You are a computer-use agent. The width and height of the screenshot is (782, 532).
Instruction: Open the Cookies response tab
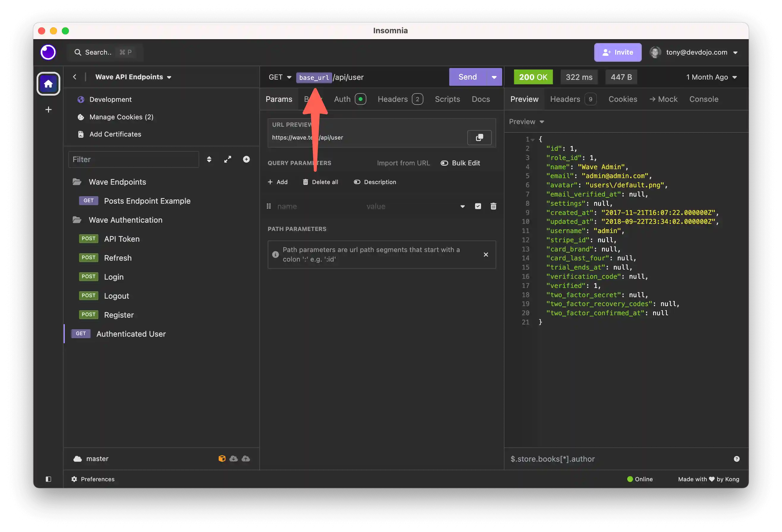point(622,99)
